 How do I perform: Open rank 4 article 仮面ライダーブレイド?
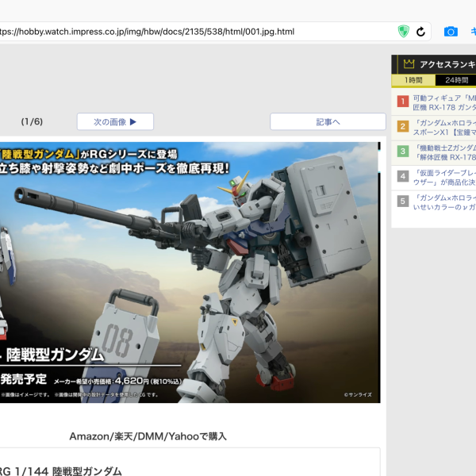444,177
